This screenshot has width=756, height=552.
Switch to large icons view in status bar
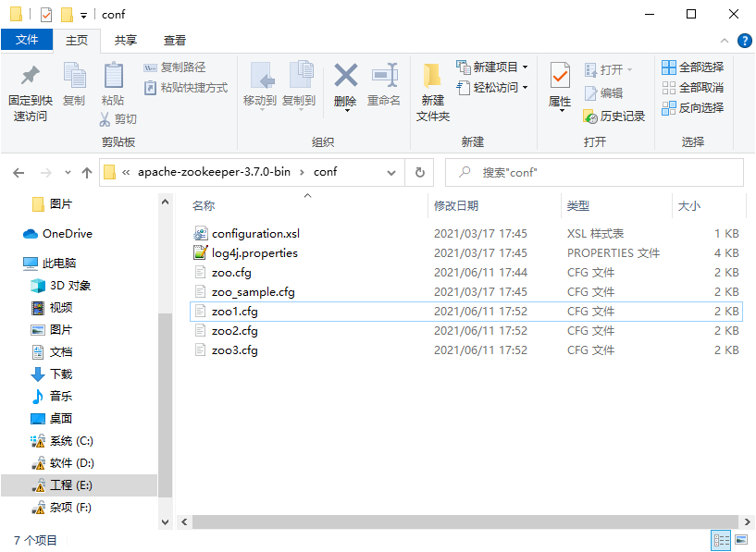pos(740,540)
